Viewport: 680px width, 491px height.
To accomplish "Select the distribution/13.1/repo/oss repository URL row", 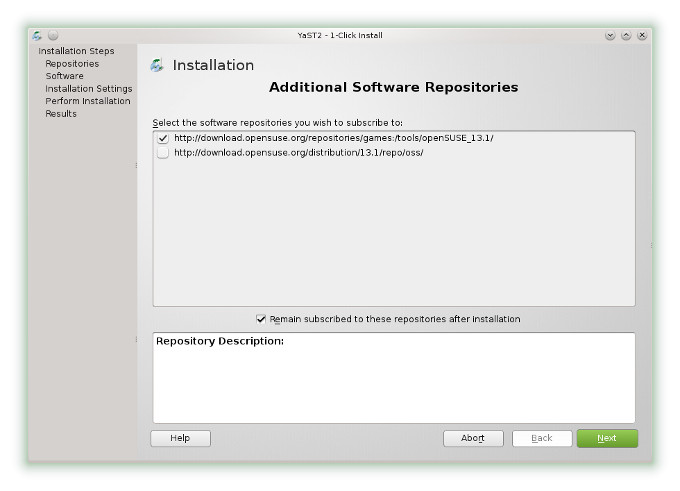I will click(394, 153).
